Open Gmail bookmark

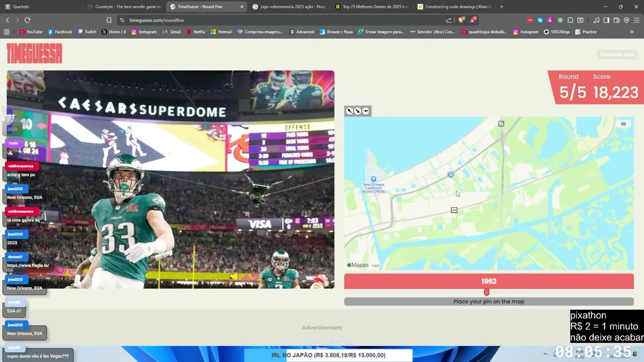pyautogui.click(x=171, y=32)
